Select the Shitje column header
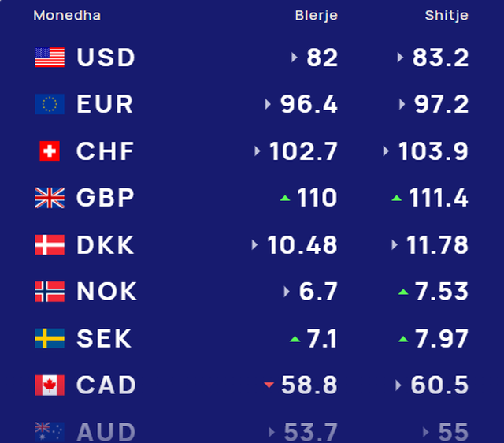Screen dimensions: 504x443 coord(447,16)
